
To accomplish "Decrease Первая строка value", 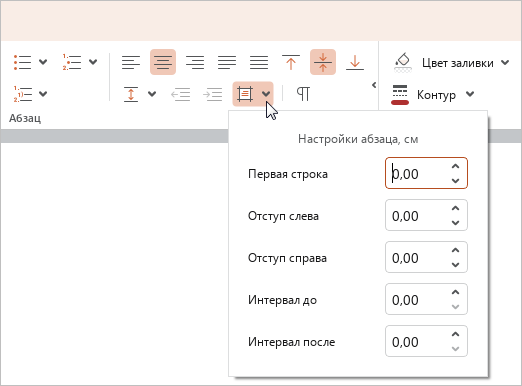I will pyautogui.click(x=455, y=181).
